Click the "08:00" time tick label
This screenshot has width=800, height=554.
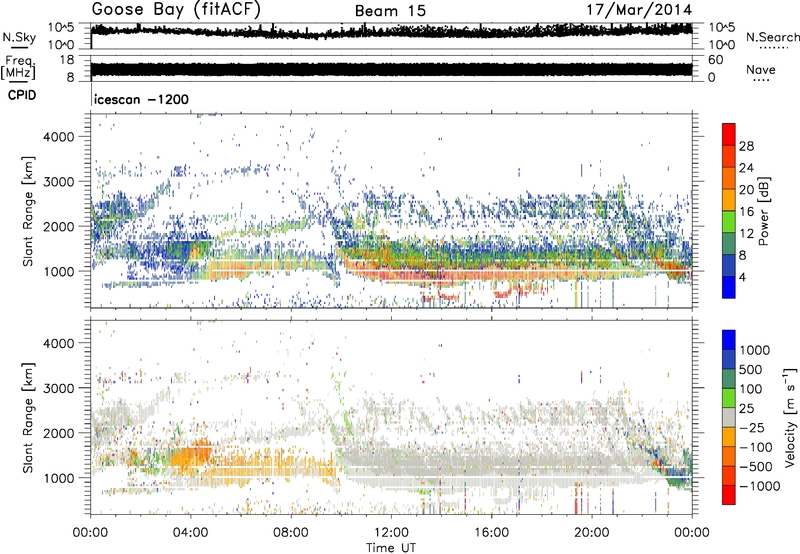tap(291, 533)
